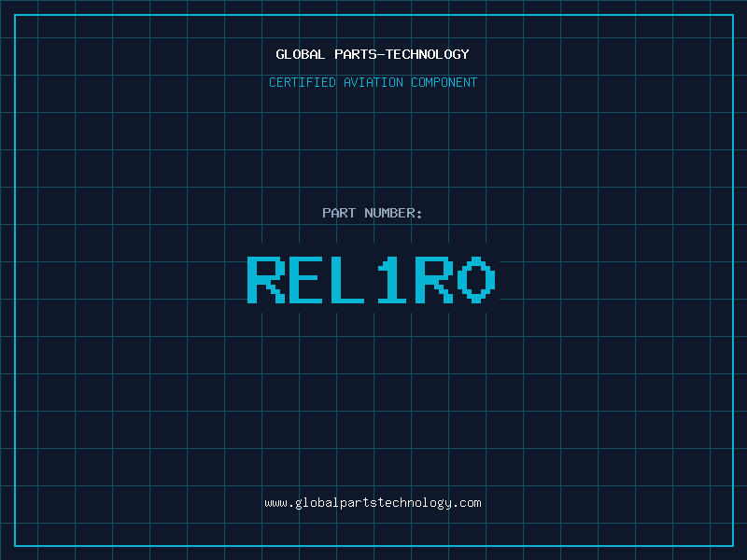Select the CERTIFIED AVIATION COMPONENT subtitle

[x=373, y=82]
